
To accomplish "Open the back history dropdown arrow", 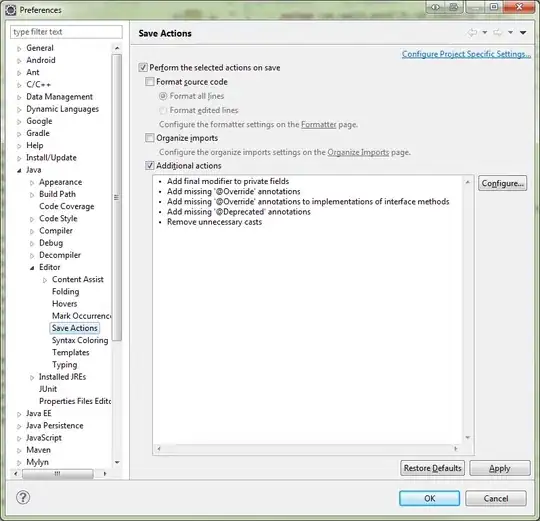I will click(x=485, y=33).
